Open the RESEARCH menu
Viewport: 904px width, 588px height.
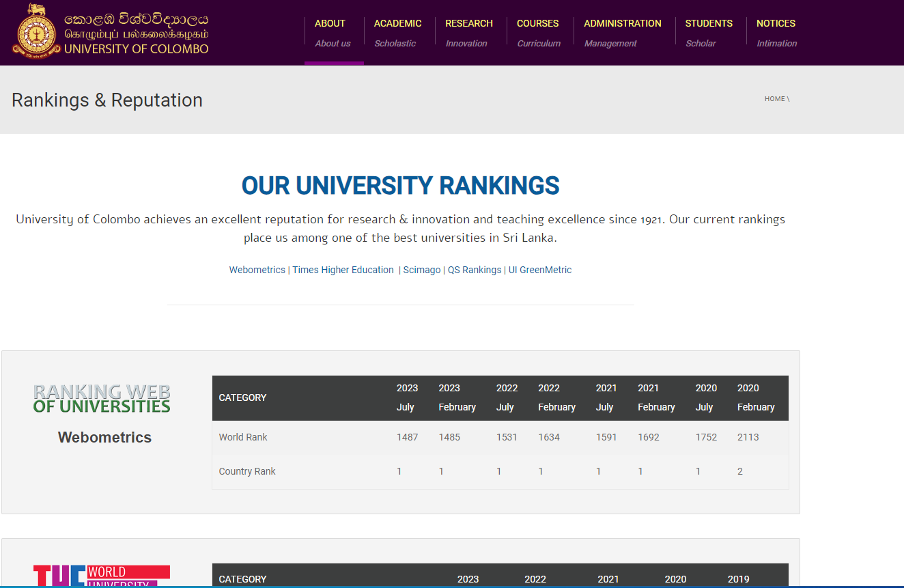pos(469,23)
